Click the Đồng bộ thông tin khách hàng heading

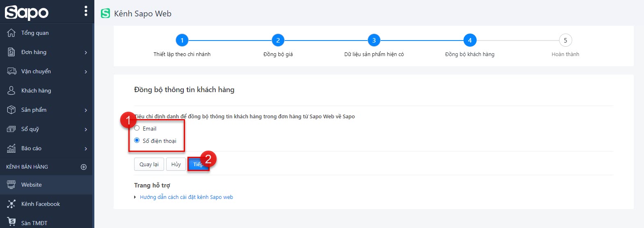coord(184,90)
